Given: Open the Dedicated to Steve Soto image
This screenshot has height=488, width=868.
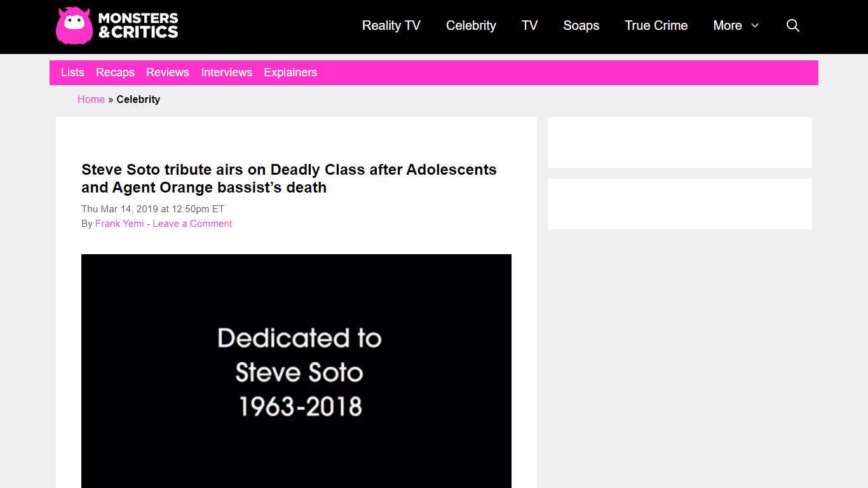Looking at the screenshot, I should coord(296,371).
